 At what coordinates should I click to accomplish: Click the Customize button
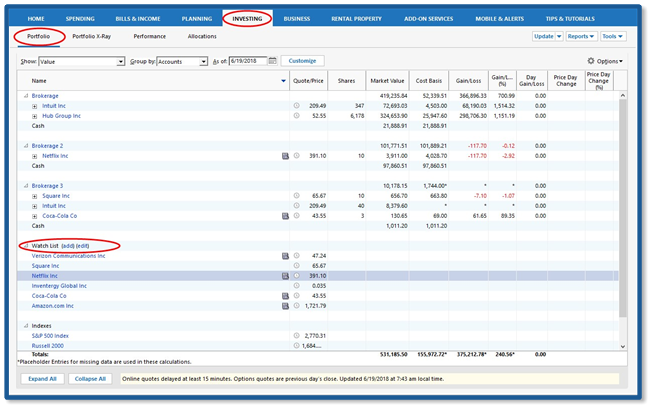coord(303,61)
